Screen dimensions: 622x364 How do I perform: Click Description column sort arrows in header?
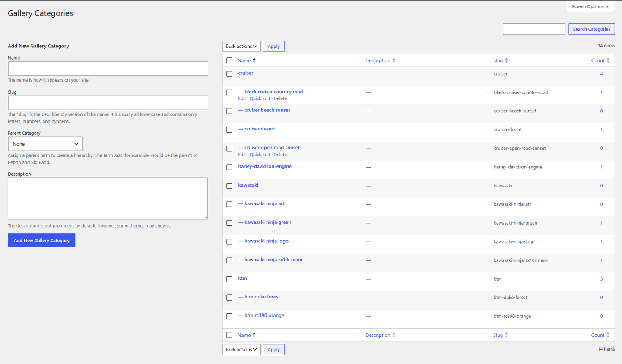(x=394, y=60)
